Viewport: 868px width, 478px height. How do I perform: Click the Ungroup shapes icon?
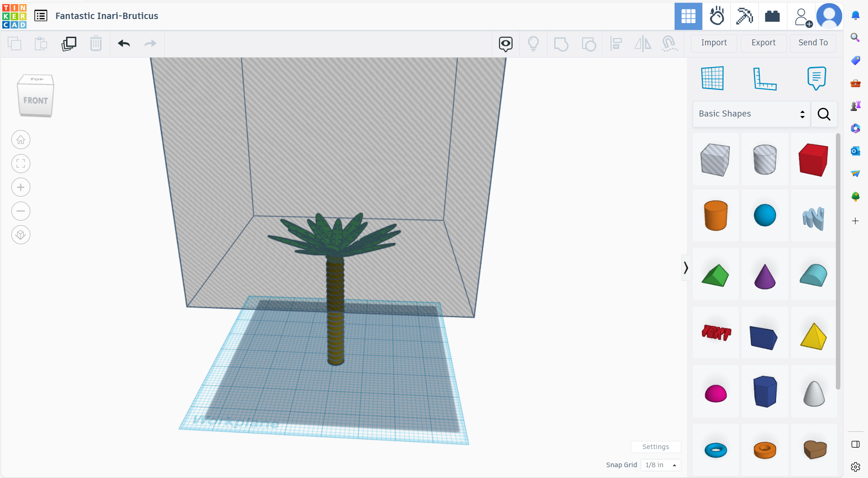589,44
